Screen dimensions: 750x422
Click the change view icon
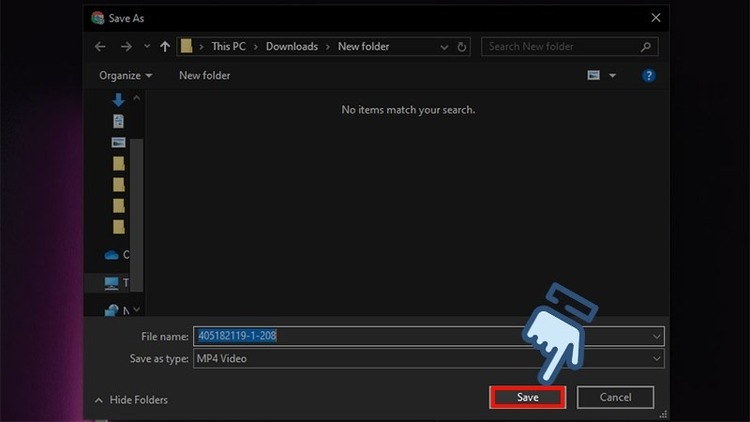coord(593,75)
